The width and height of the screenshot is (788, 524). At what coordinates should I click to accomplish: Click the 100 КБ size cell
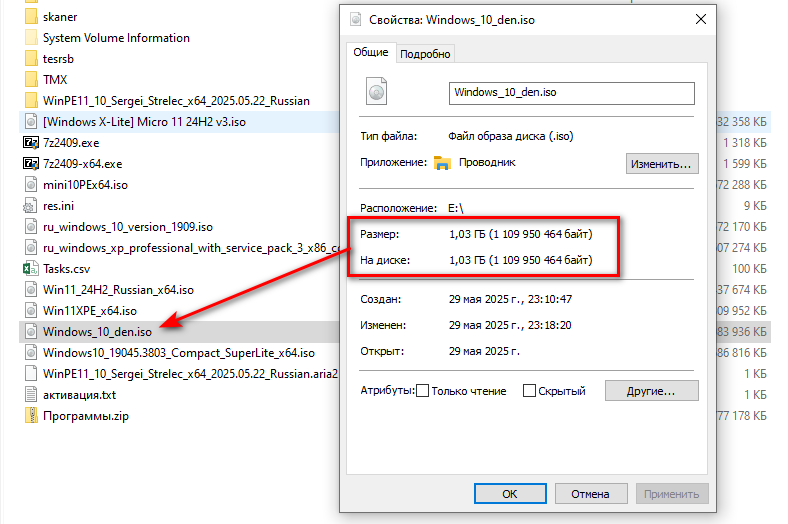[749, 269]
